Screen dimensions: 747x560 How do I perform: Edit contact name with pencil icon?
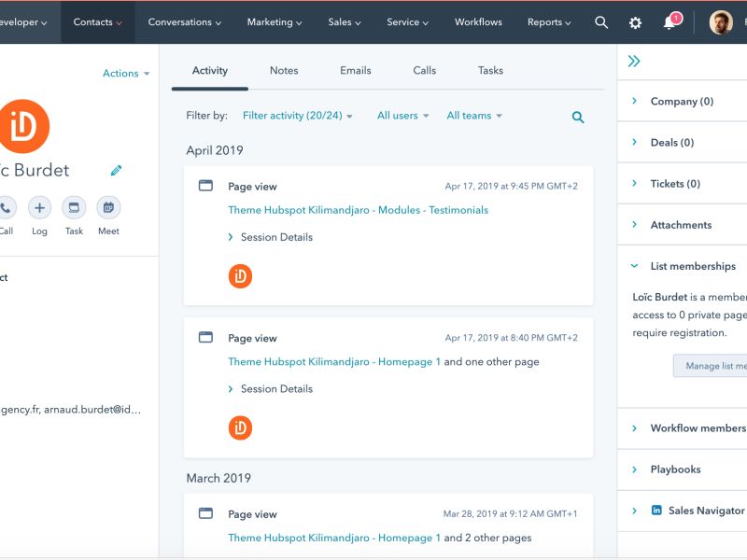coord(116,170)
